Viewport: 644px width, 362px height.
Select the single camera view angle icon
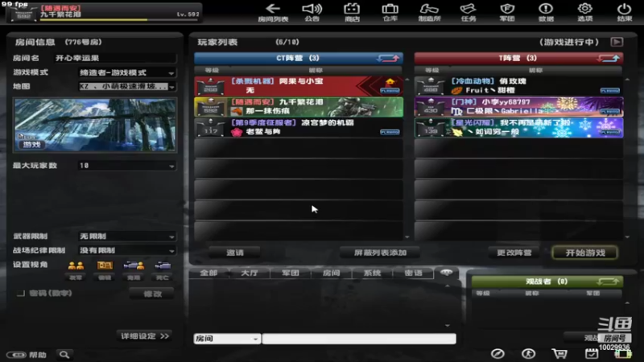(163, 265)
